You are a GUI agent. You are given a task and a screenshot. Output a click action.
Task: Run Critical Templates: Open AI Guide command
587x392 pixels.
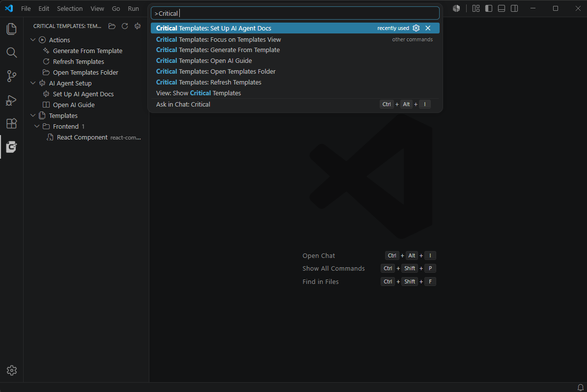pyautogui.click(x=295, y=60)
